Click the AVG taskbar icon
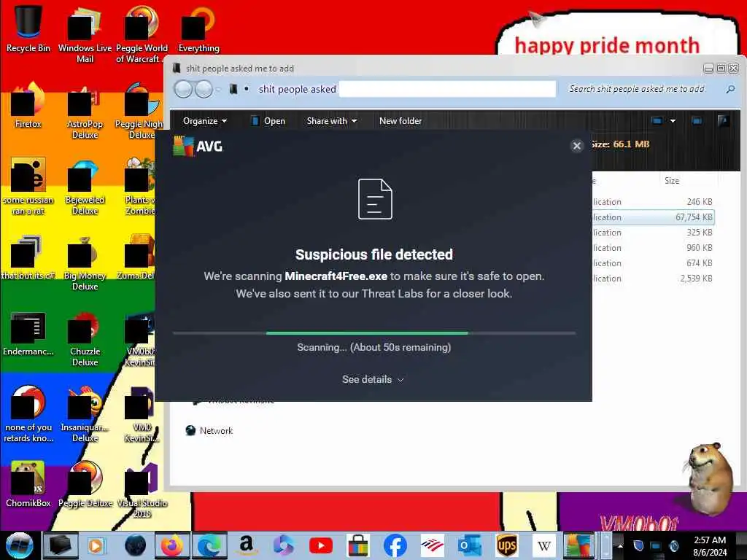The image size is (747, 560). [578, 545]
